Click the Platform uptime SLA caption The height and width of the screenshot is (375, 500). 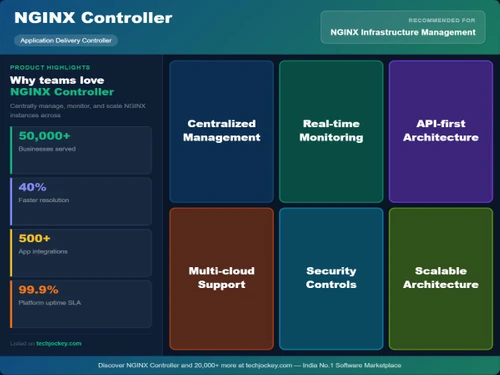(x=50, y=303)
